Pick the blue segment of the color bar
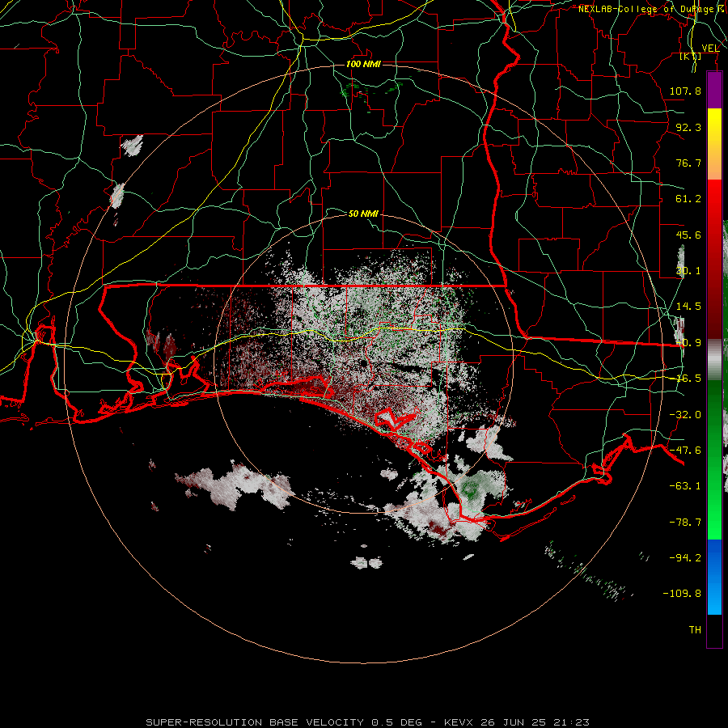The width and height of the screenshot is (728, 728). tap(714, 577)
